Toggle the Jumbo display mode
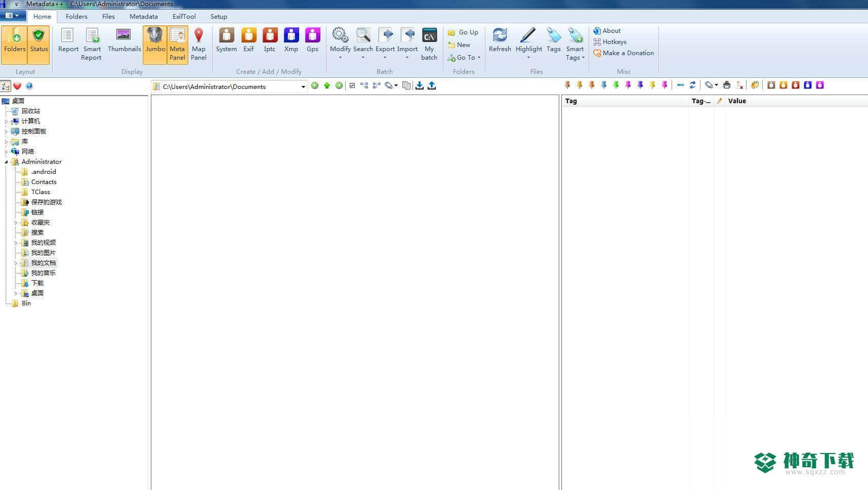The height and width of the screenshot is (490, 868). click(x=155, y=44)
